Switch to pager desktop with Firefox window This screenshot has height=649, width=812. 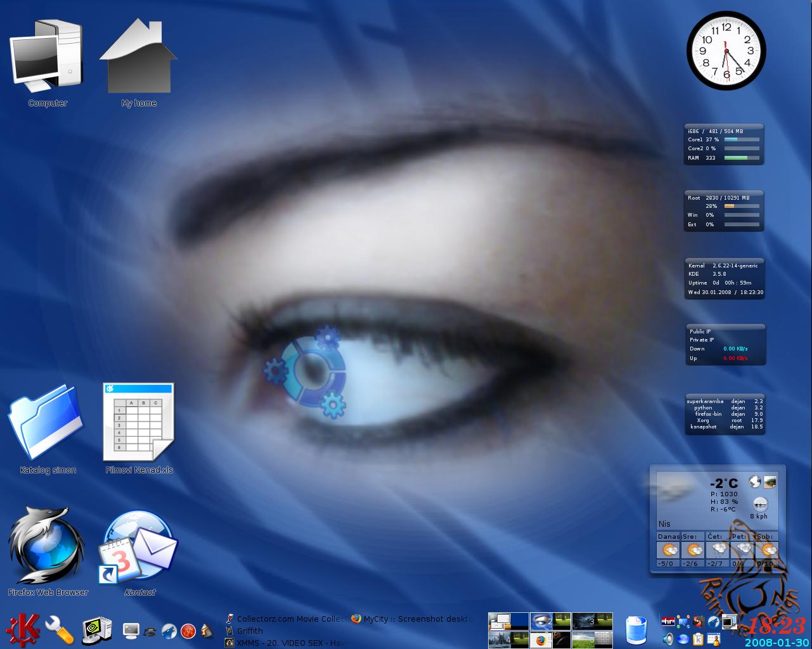tap(550, 639)
